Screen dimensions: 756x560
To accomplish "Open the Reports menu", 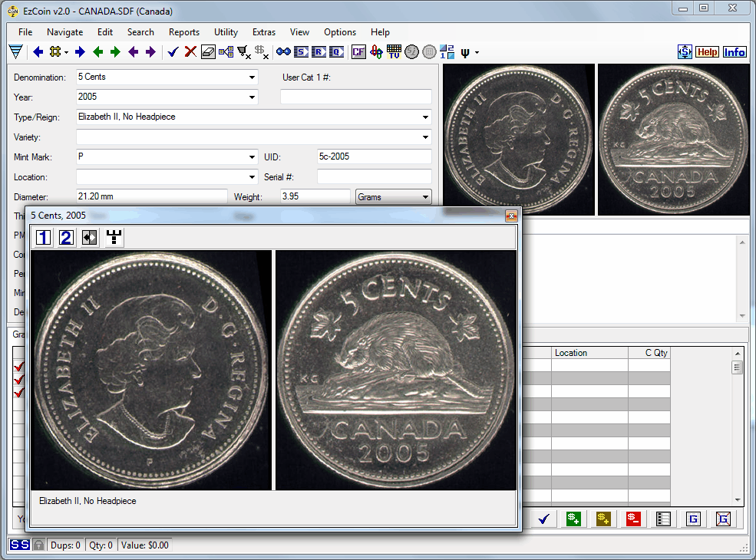I will 183,32.
